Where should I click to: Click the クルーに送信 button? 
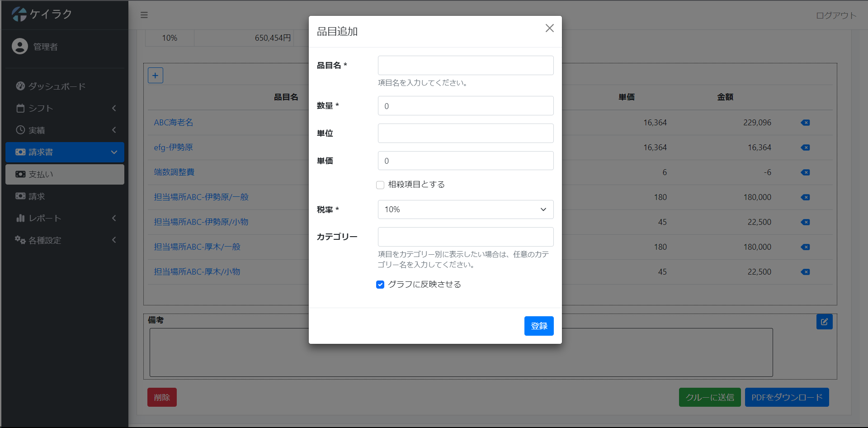pyautogui.click(x=710, y=397)
